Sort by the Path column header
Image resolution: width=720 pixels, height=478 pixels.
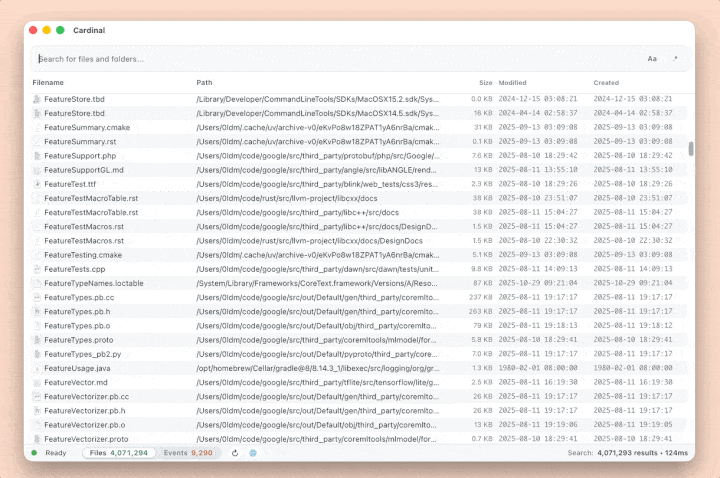204,83
